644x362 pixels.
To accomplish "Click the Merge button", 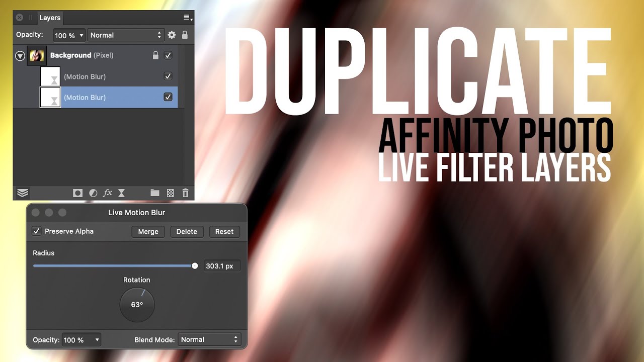I will coord(148,232).
